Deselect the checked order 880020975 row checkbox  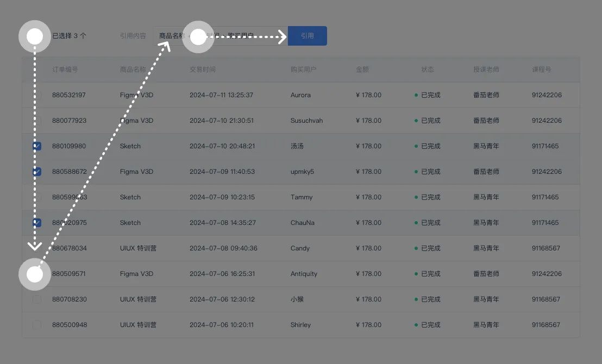[37, 223]
